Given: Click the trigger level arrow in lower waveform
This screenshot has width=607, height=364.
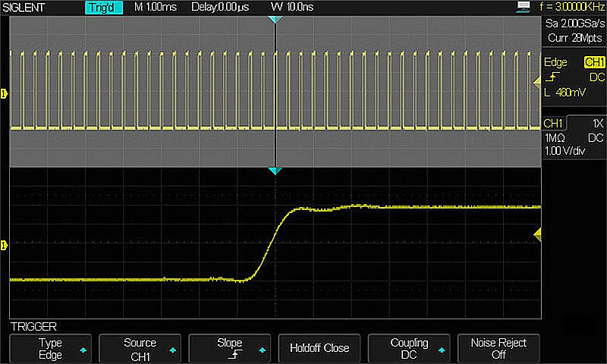Looking at the screenshot, I should [x=537, y=236].
